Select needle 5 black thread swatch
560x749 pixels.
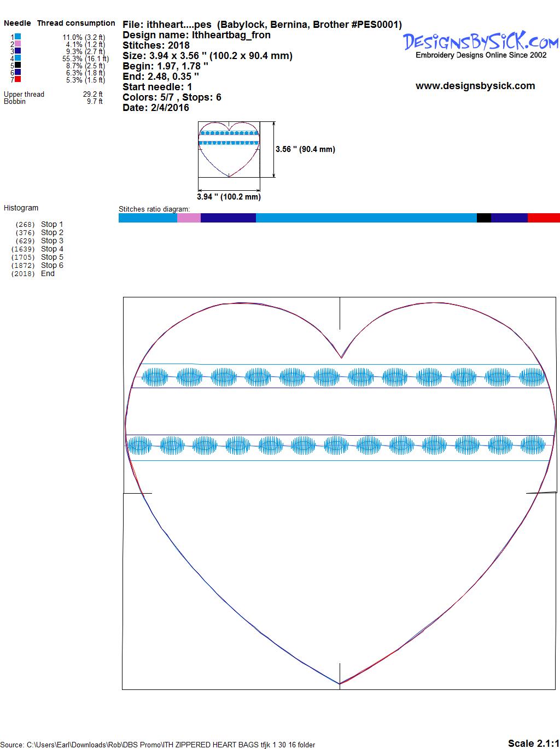(x=17, y=65)
